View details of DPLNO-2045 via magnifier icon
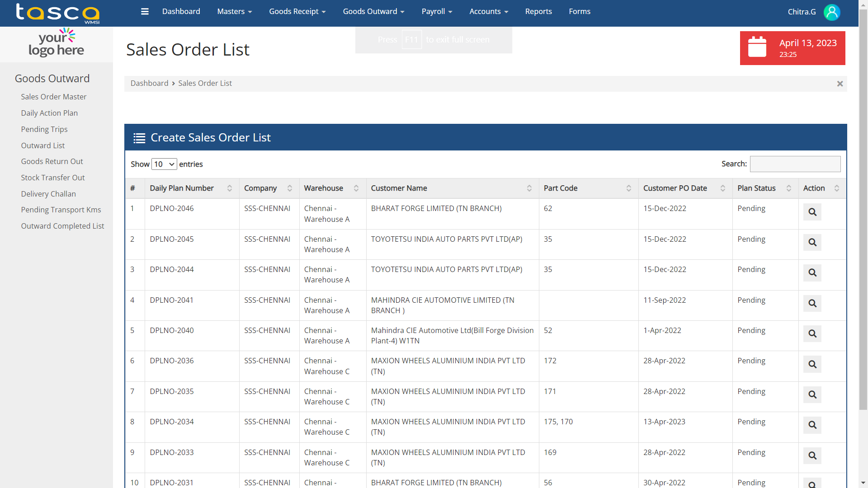Screen dimensions: 868x488 tap(812, 242)
